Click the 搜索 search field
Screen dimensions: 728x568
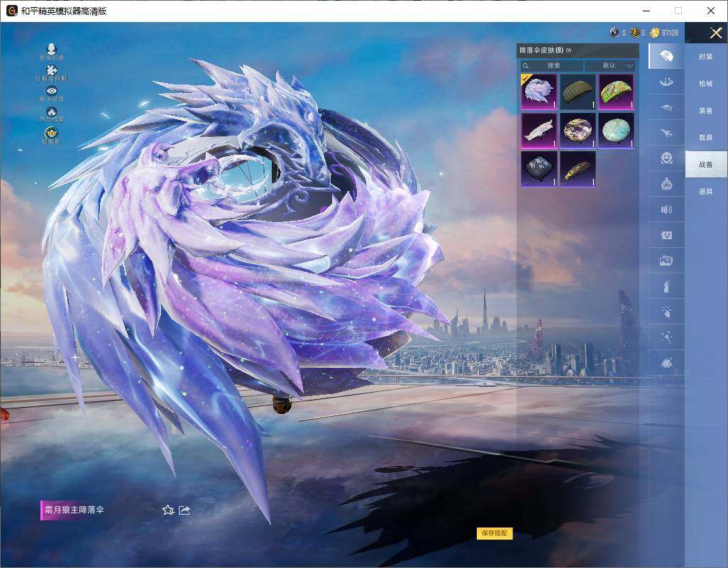click(551, 65)
